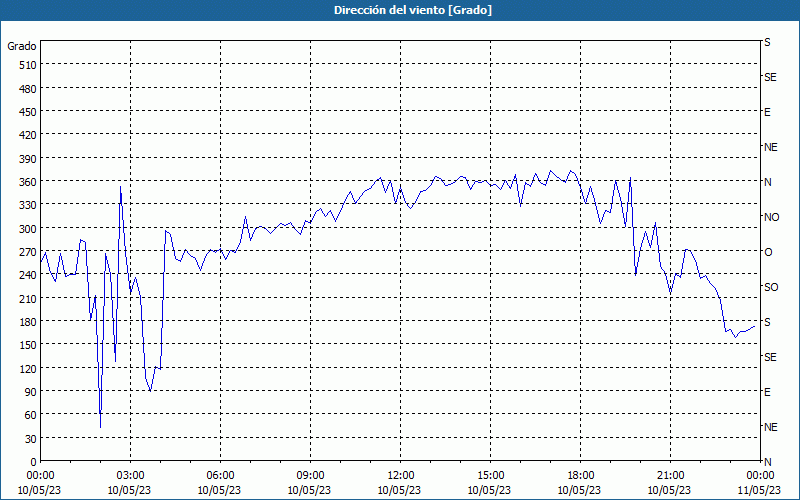
Task: Click the 420 value on the degree axis
Action: click(x=28, y=135)
